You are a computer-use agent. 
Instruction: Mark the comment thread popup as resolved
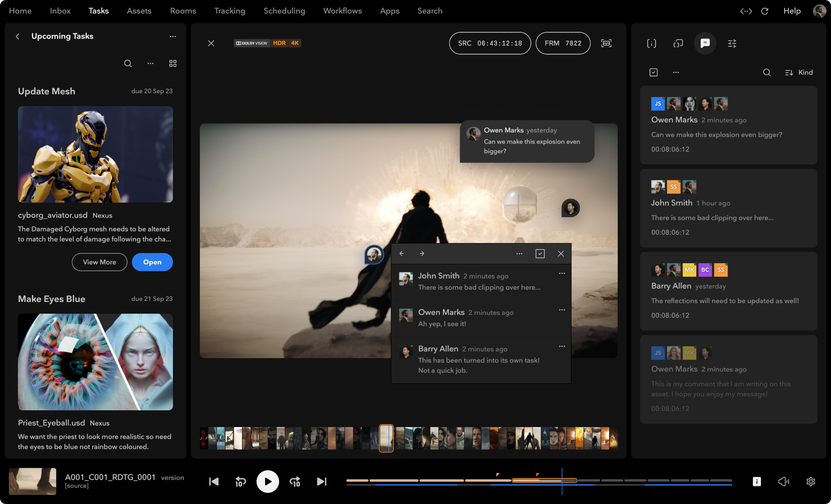tap(540, 254)
